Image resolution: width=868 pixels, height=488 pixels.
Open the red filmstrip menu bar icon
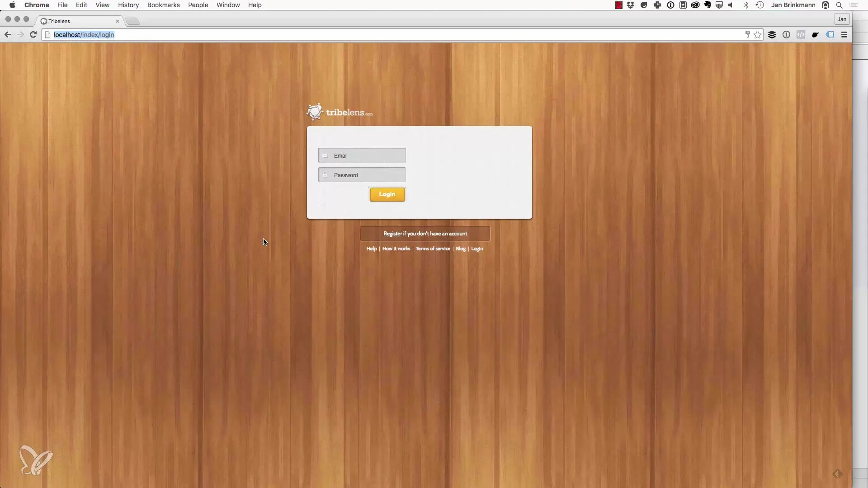pyautogui.click(x=619, y=5)
